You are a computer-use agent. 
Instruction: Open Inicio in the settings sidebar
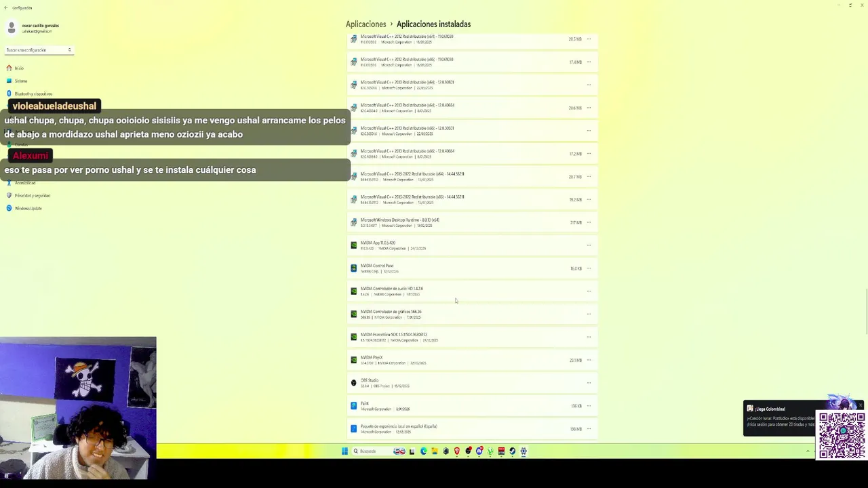point(15,68)
